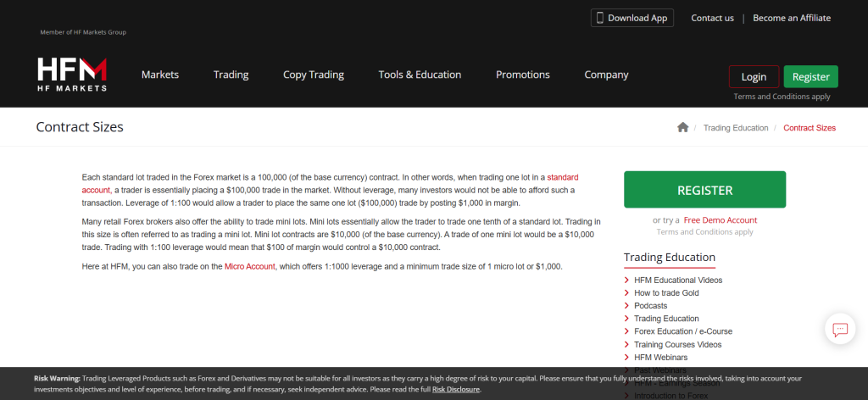Open How to trade Gold link
Screen dimensions: 868x400
(666, 293)
